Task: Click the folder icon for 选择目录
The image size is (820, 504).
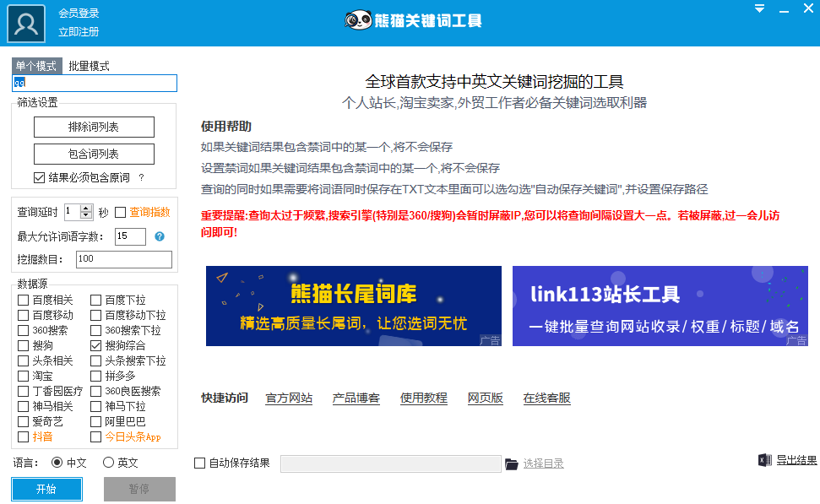Action: [512, 463]
